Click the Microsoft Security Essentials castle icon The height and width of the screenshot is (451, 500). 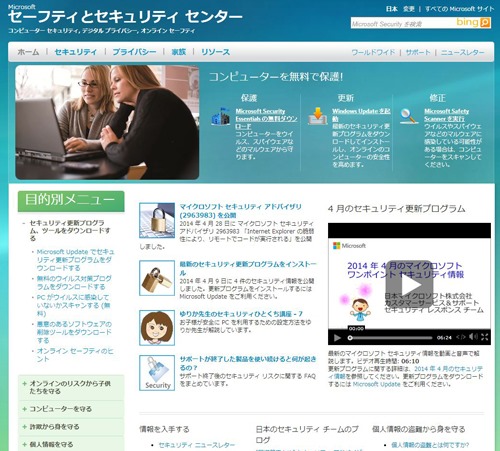[221, 116]
